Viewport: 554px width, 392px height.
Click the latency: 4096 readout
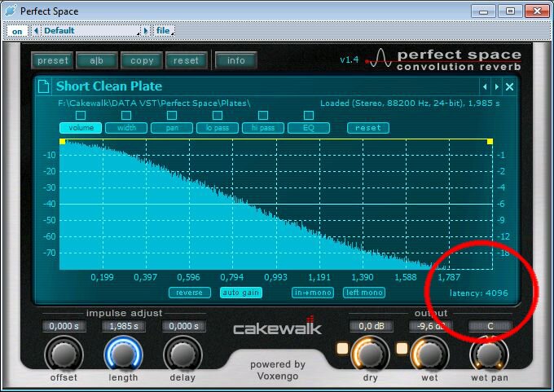(479, 293)
